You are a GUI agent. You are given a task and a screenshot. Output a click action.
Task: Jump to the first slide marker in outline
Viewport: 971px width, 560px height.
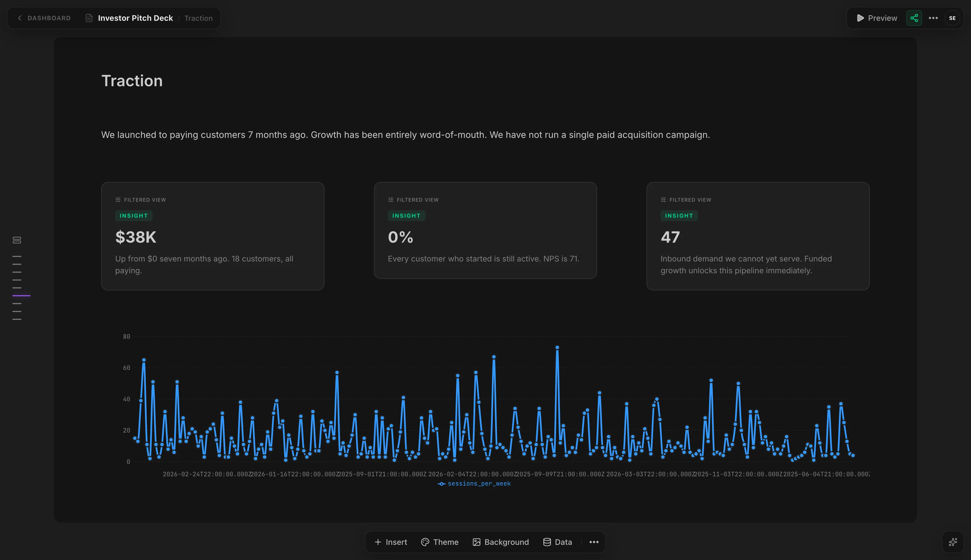[x=17, y=256]
